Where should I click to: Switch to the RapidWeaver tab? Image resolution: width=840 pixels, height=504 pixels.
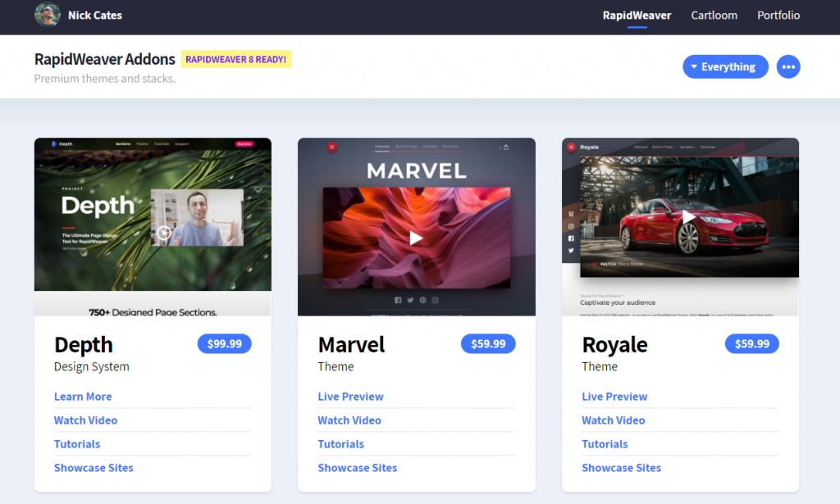point(637,16)
